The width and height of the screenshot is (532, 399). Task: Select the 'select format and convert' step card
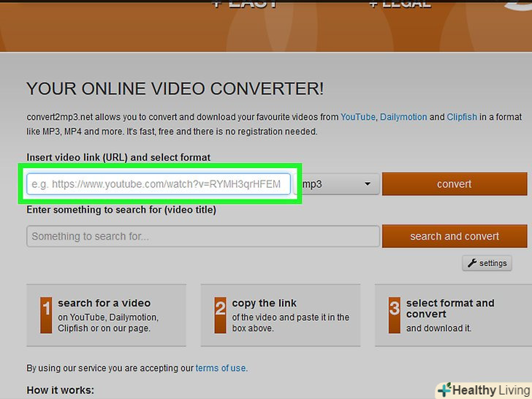click(x=453, y=315)
